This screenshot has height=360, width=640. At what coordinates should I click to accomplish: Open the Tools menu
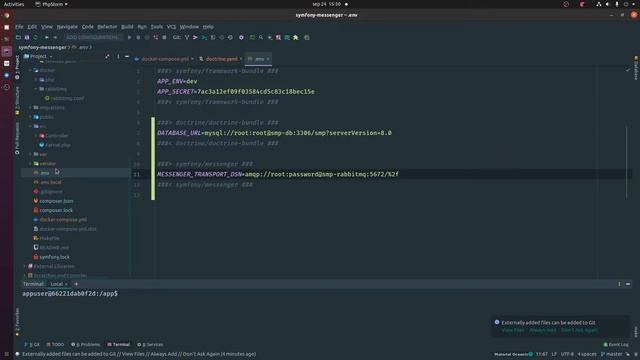pyautogui.click(x=157, y=27)
